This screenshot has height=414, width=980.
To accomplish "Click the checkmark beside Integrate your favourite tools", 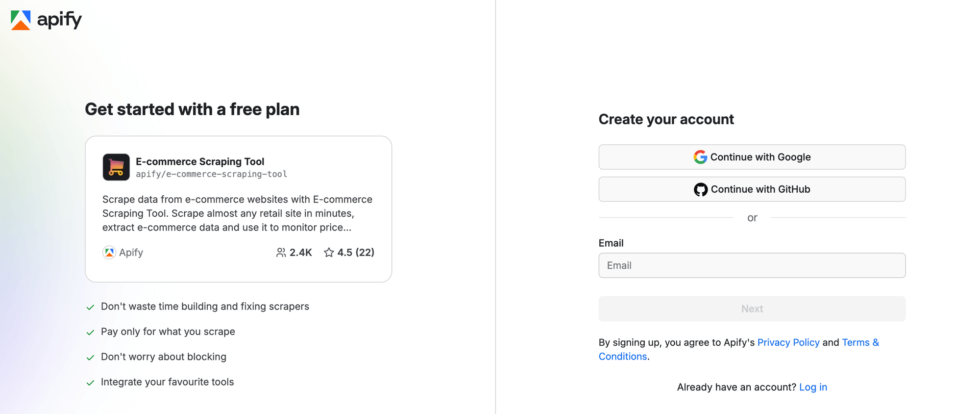I will click(91, 382).
